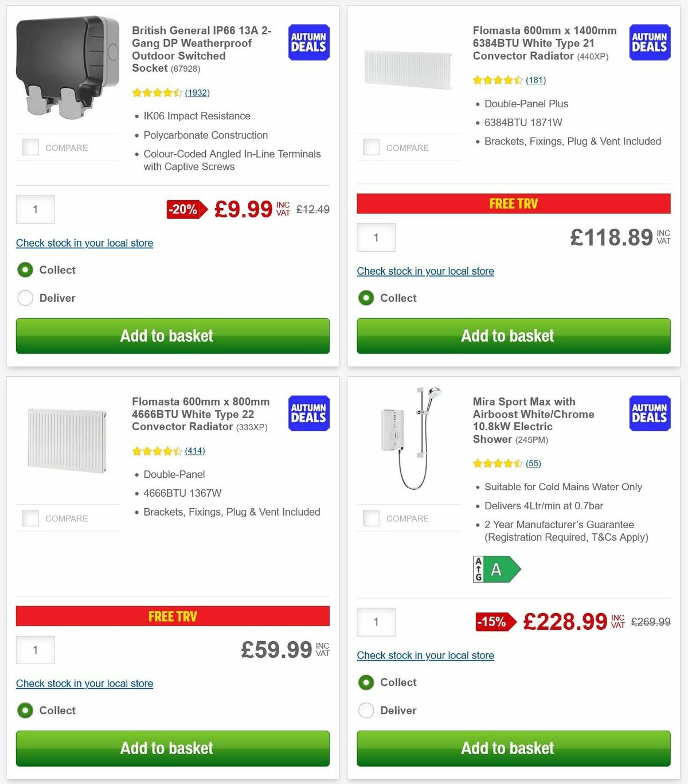Select Deliver for the outdoor switched socket
The image size is (688, 784).
tap(25, 298)
